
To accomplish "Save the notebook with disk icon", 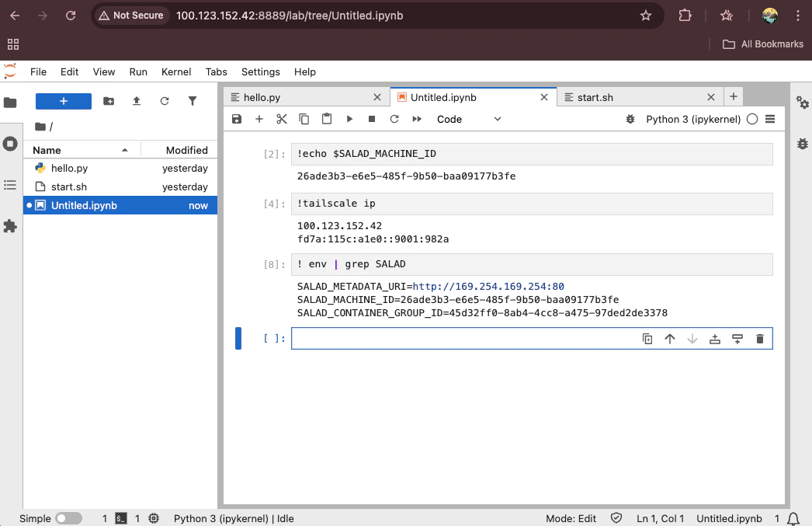I will (x=237, y=119).
